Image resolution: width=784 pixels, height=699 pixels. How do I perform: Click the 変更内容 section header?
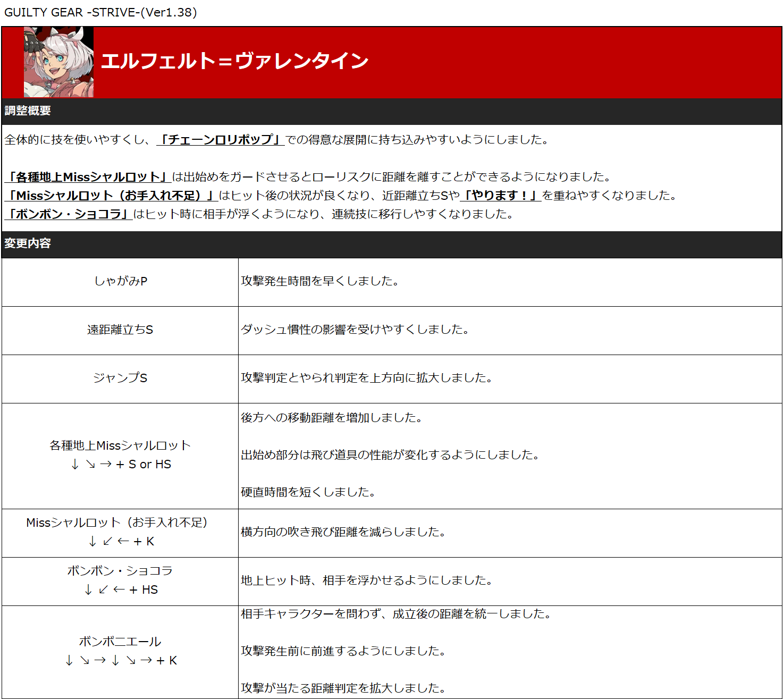(28, 243)
